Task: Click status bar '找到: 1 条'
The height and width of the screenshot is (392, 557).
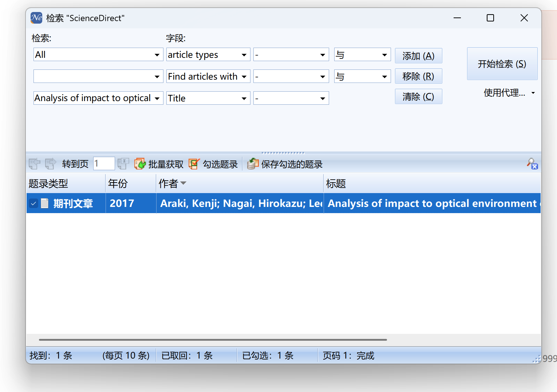Action: coord(51,356)
